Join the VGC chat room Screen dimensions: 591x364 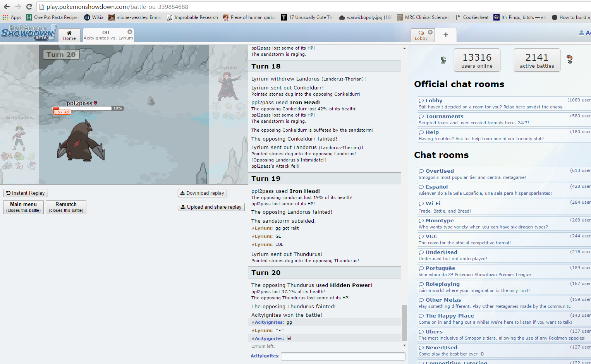click(x=503, y=239)
